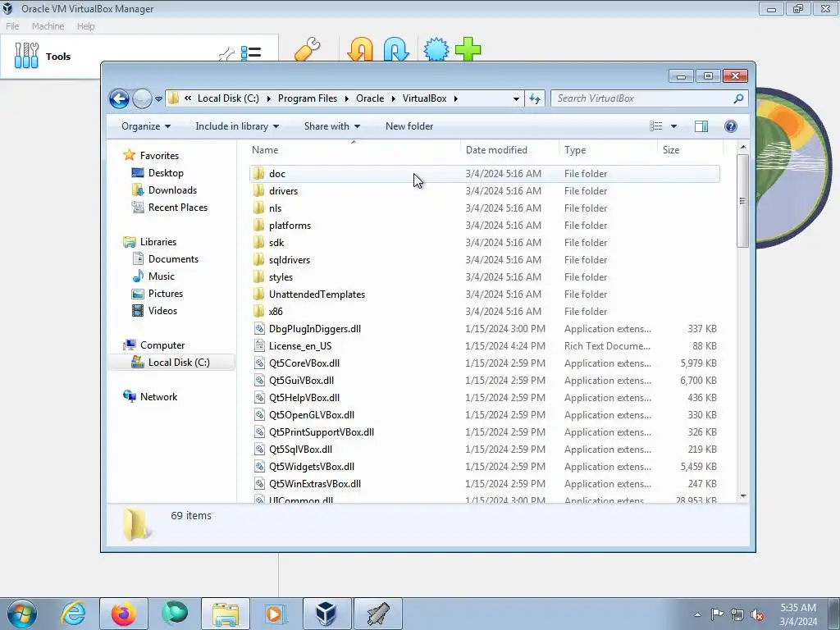Viewport: 840px width, 630px height.
Task: Open the Share with dropdown
Action: [332, 126]
